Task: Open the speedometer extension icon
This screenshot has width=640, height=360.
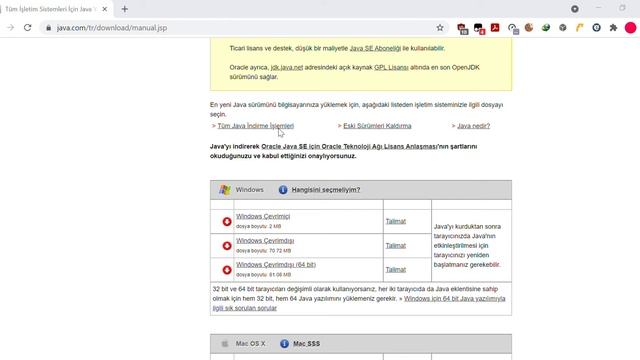Action: [513, 28]
